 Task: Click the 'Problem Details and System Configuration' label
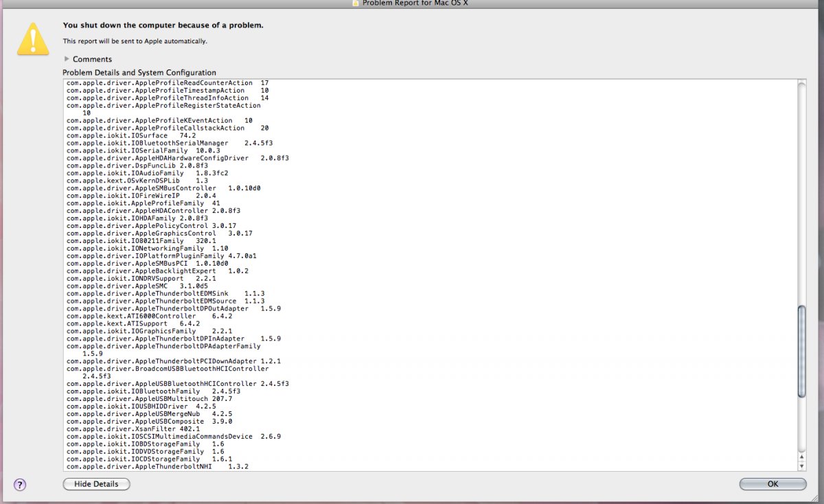click(139, 72)
